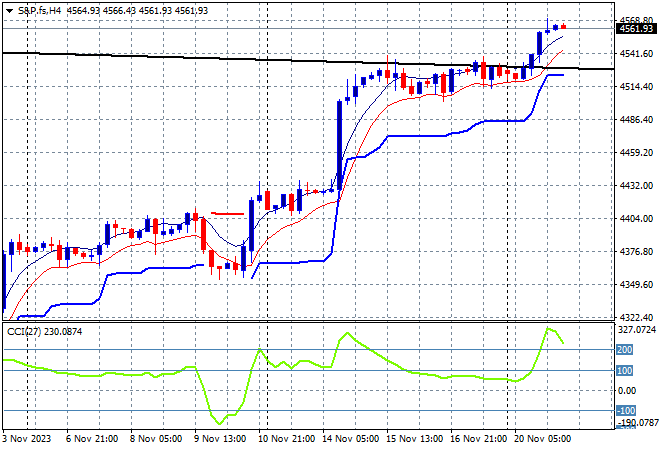
Task: Click the 327.0724 value on CCI scale
Action: 637,330
